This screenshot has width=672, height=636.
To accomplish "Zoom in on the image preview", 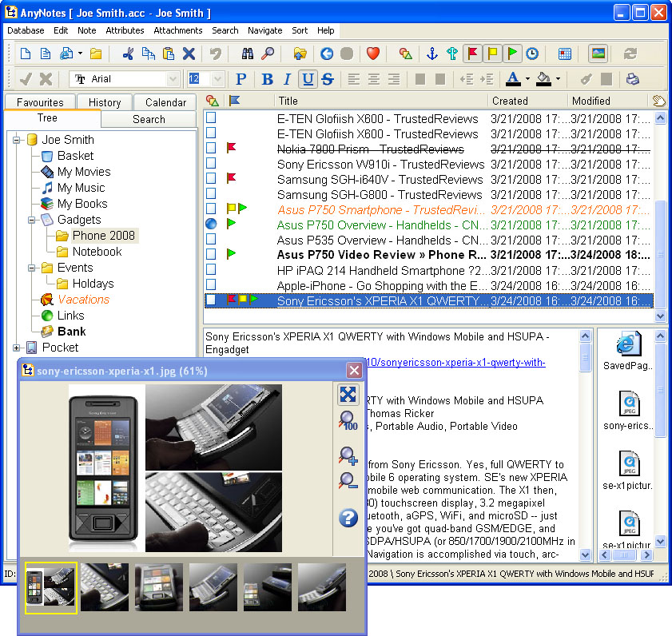I will coord(348,456).
